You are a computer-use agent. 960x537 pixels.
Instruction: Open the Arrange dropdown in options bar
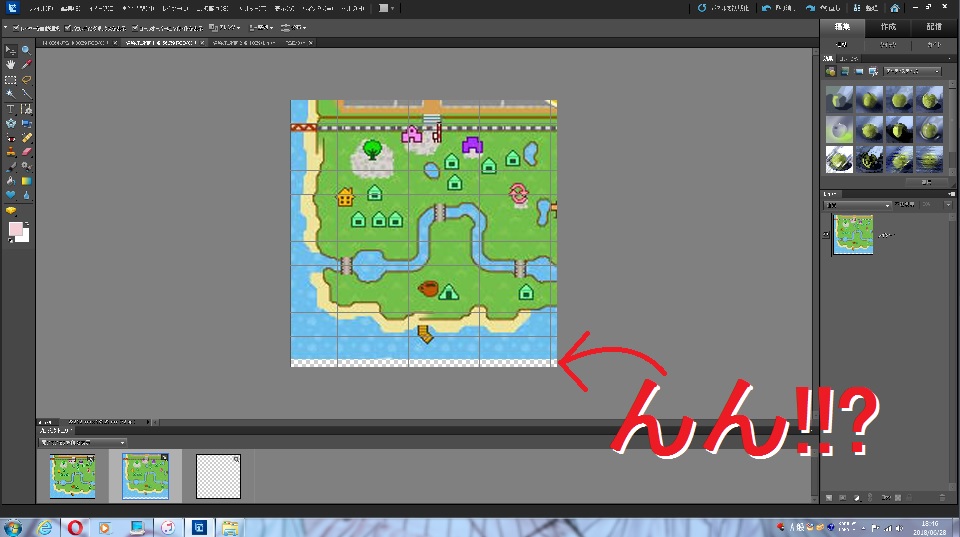(225, 28)
